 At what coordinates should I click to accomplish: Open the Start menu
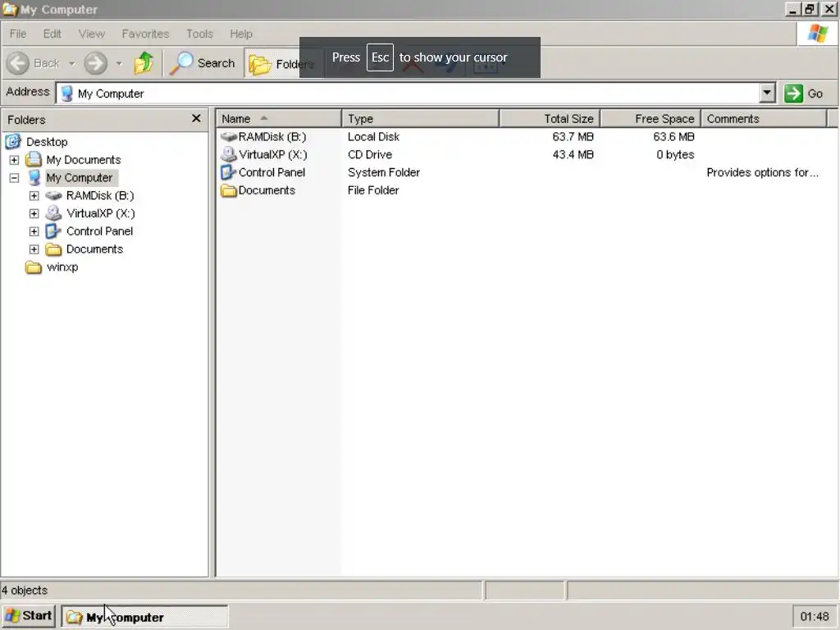tap(29, 616)
